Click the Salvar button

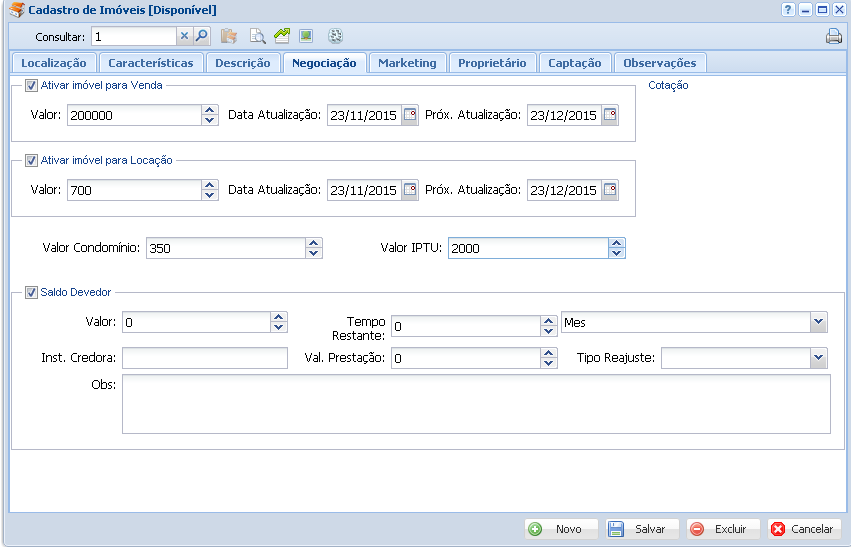tap(642, 529)
